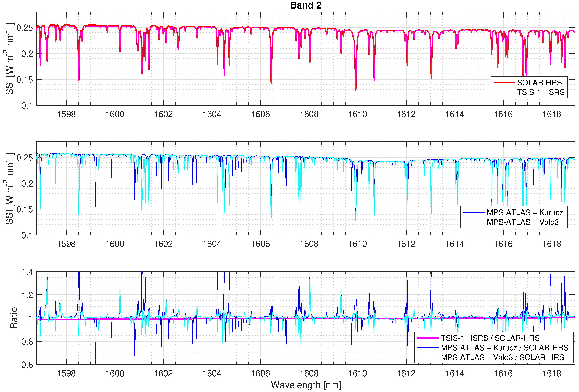Click the 1616 x-tick under the middle plot

[x=503, y=244]
